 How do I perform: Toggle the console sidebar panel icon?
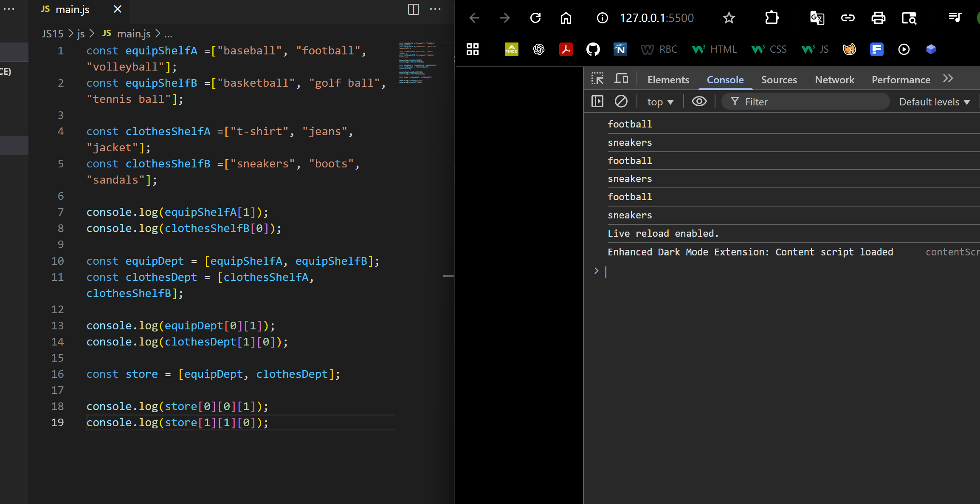click(x=597, y=102)
